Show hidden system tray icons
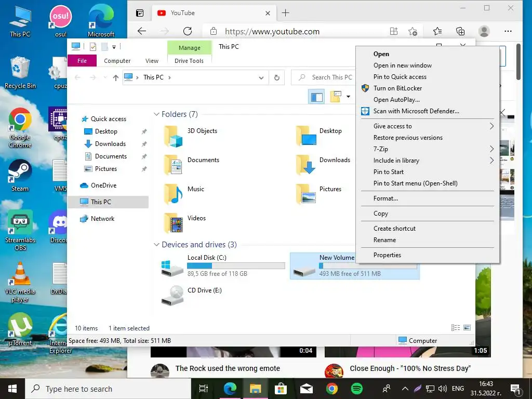 point(405,389)
